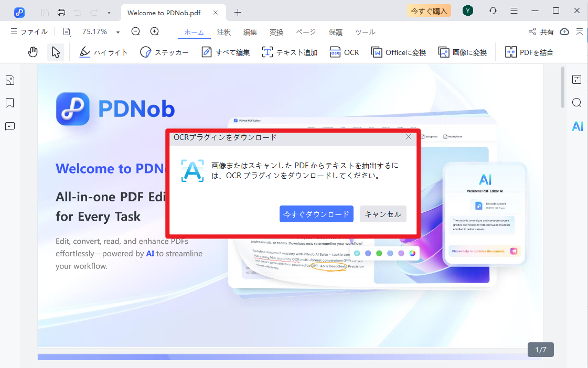Image resolution: width=588 pixels, height=368 pixels.
Task: Select the ホーム home tab
Action: tap(194, 32)
